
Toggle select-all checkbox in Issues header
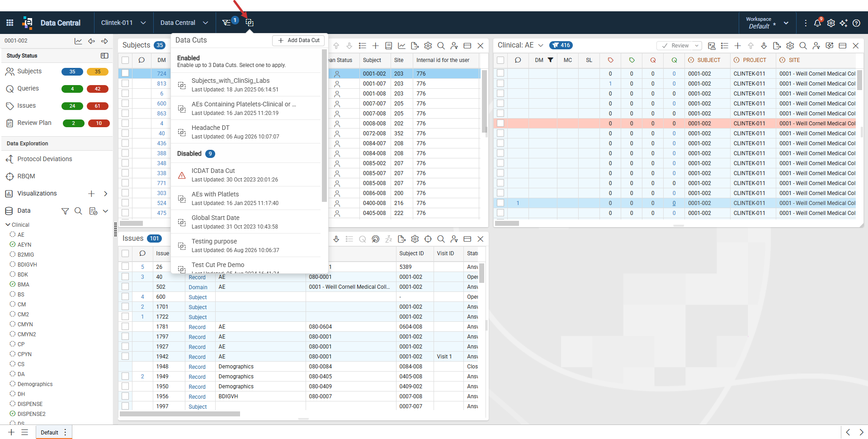[x=125, y=253]
